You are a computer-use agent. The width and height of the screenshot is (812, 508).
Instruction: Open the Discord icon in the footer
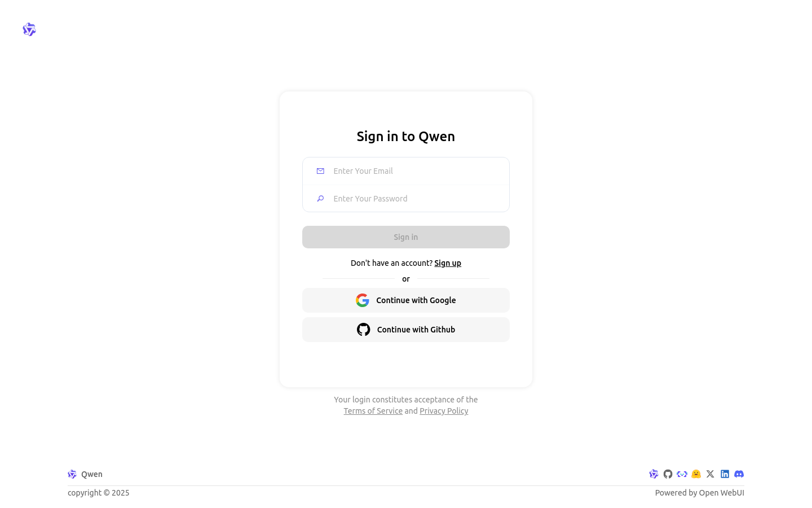[739, 474]
